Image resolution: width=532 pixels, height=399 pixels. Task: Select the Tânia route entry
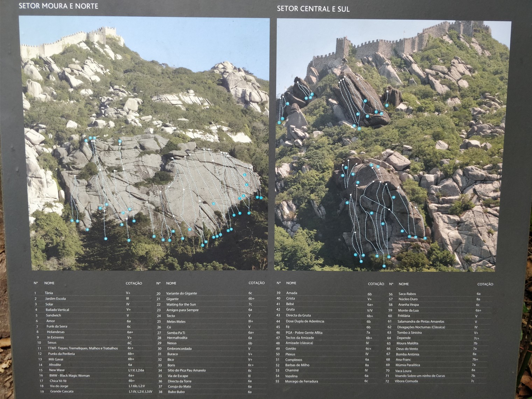[x=49, y=293]
